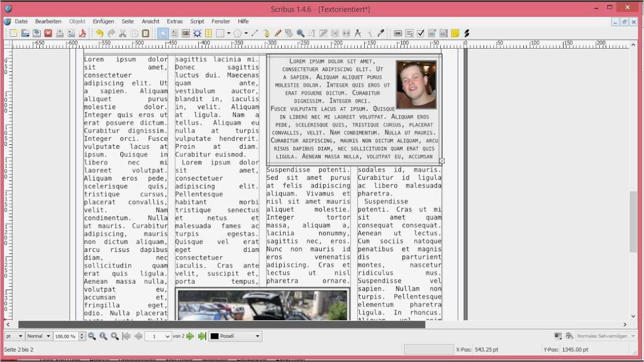The image size is (644, 362).
Task: Open the shape picker dropdown arrow
Action: [x=228, y=33]
